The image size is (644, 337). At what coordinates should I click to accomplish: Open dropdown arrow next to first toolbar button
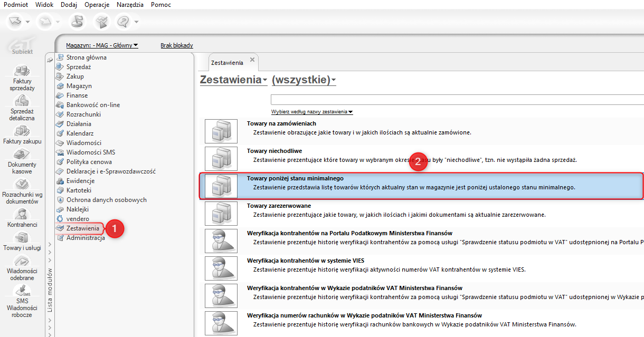point(28,22)
